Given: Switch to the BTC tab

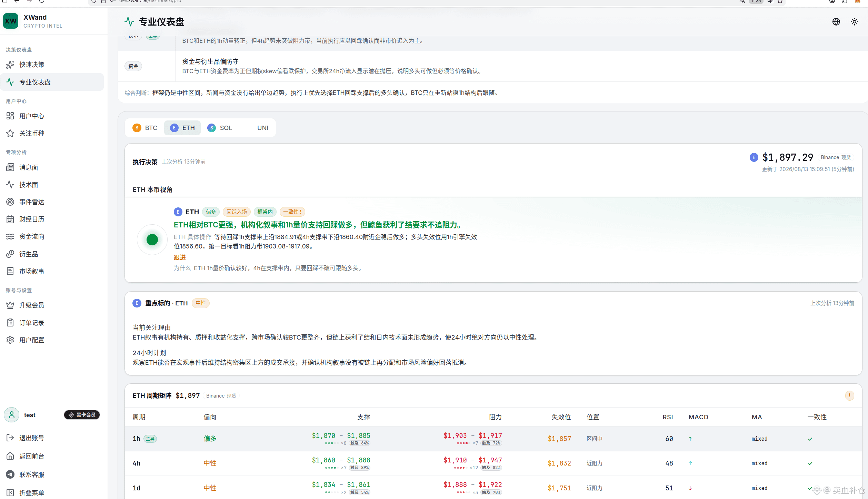Looking at the screenshot, I should [x=145, y=128].
